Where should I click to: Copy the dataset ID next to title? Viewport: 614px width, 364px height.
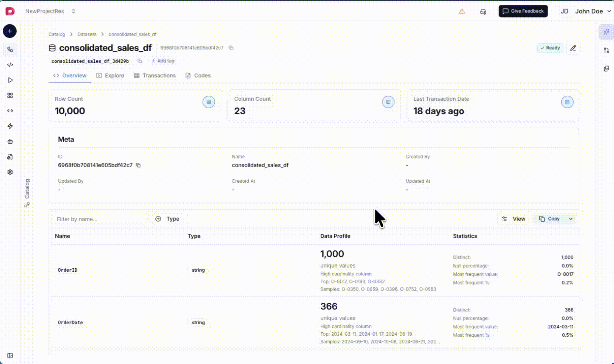click(x=231, y=48)
